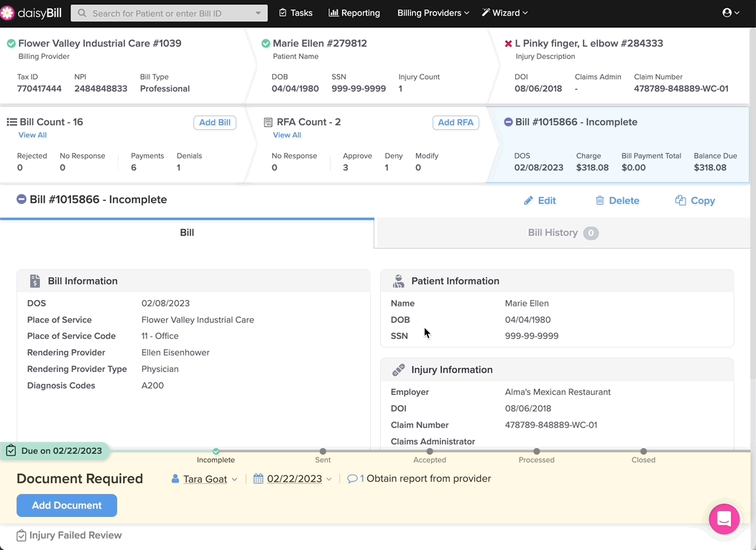The height and width of the screenshot is (550, 756).
Task: Change due date 02/22/2023 dropdown
Action: (300, 479)
